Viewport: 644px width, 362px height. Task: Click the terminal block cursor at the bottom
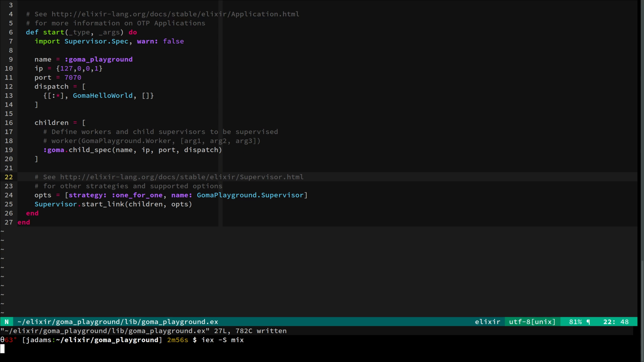[2, 349]
